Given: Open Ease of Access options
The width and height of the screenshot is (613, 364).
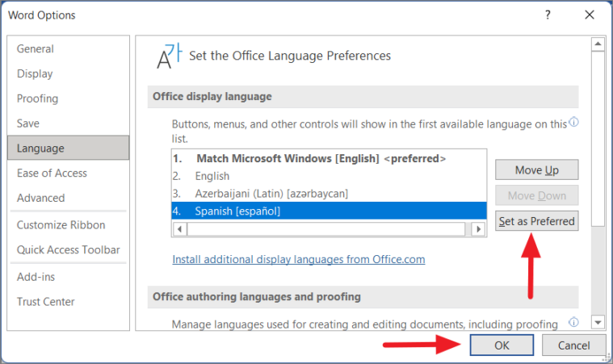Looking at the screenshot, I should point(68,173).
